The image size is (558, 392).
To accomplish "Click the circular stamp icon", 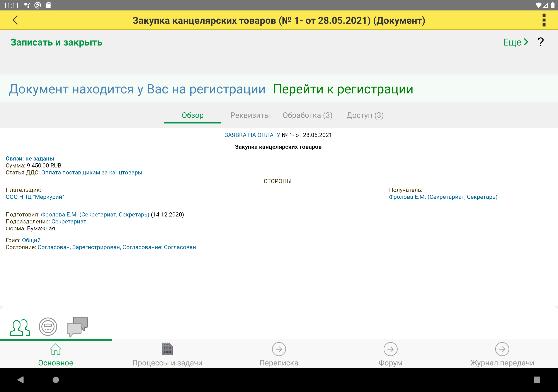I will 48,327.
